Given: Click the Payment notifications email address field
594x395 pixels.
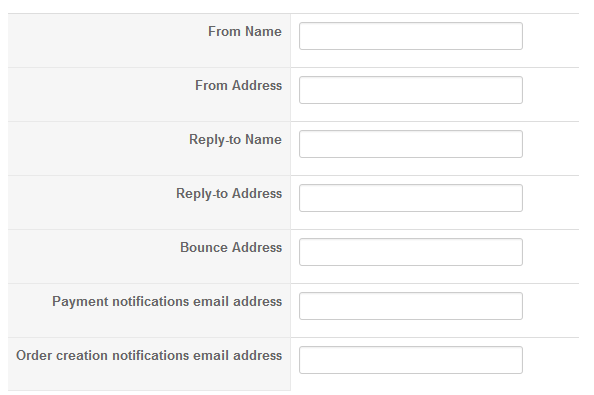Looking at the screenshot, I should [x=411, y=306].
